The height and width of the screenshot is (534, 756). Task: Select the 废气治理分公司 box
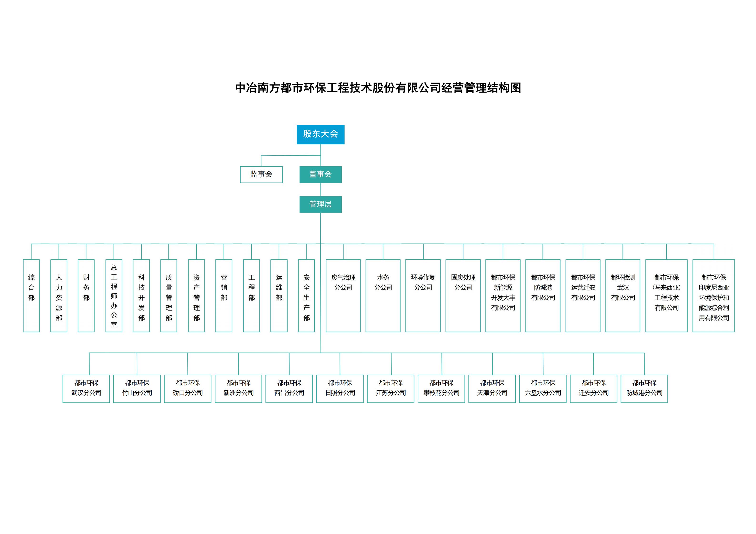pos(343,295)
